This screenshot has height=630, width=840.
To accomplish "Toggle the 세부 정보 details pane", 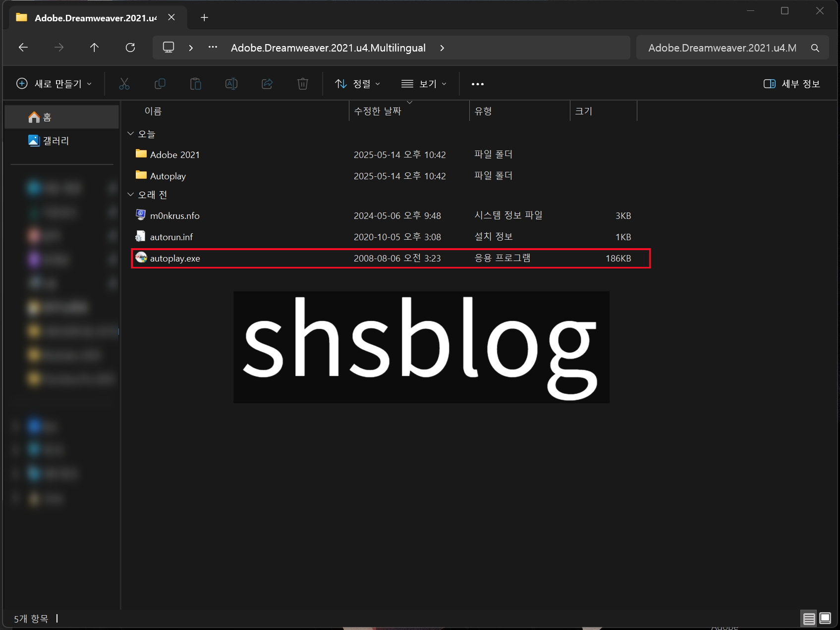I will pos(792,84).
